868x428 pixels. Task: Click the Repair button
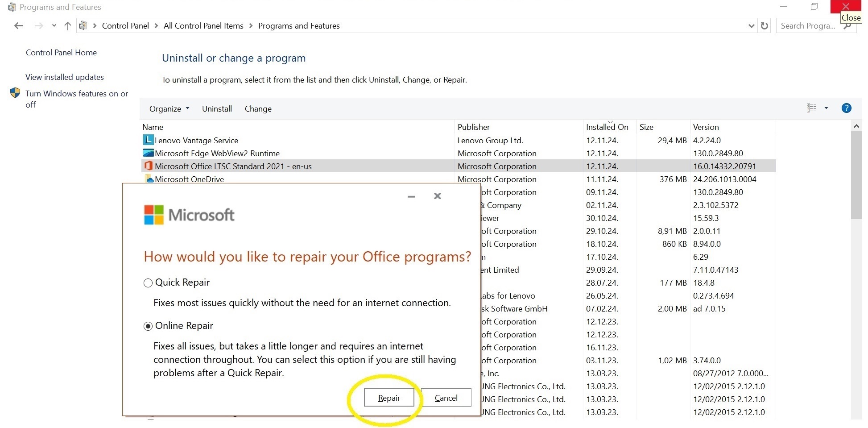pos(389,398)
